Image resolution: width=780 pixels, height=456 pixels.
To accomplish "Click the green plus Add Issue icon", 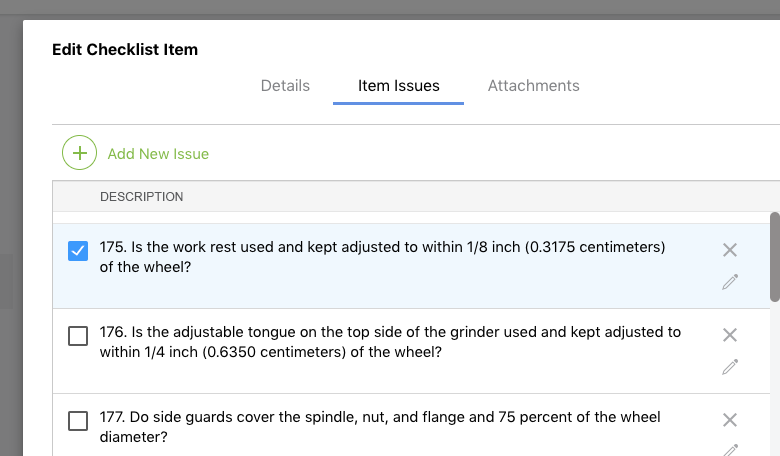I will [x=80, y=153].
